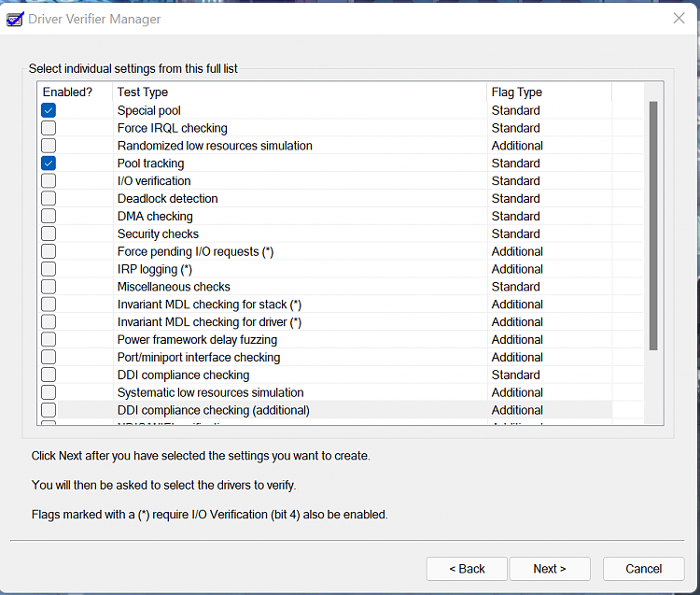
Task: Uncheck the Special pool checkbox
Action: [49, 110]
